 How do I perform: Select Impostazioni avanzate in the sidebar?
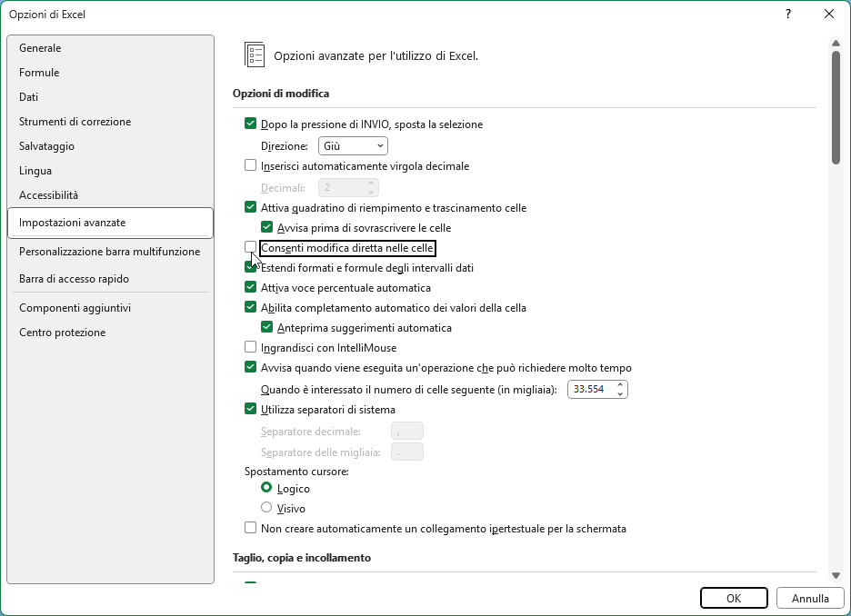click(x=111, y=223)
